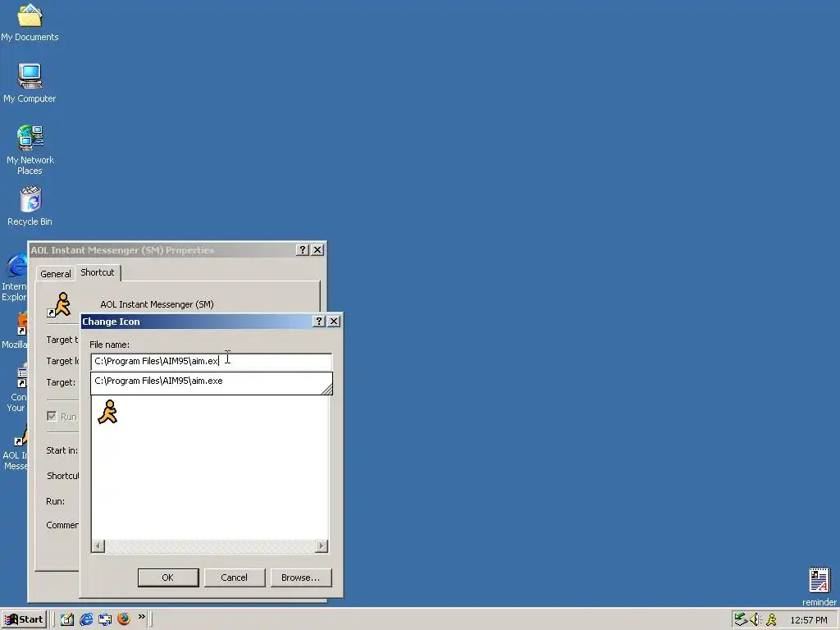
Task: Open the volume speaker tray icon
Action: pyautogui.click(x=756, y=620)
